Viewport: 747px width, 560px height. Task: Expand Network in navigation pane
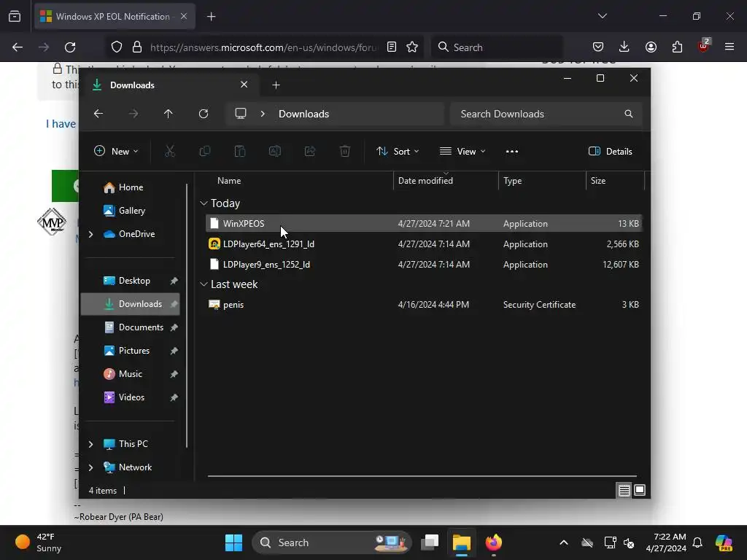90,467
